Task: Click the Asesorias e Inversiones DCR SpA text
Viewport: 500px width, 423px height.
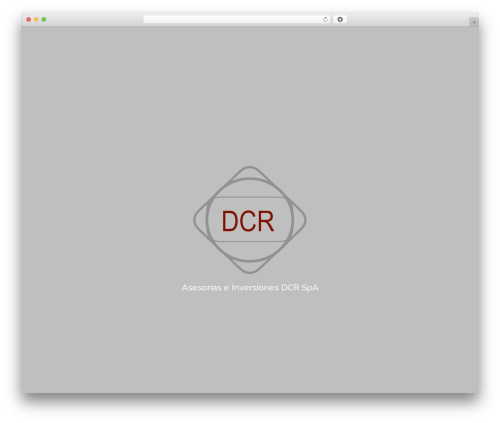Action: (x=250, y=288)
